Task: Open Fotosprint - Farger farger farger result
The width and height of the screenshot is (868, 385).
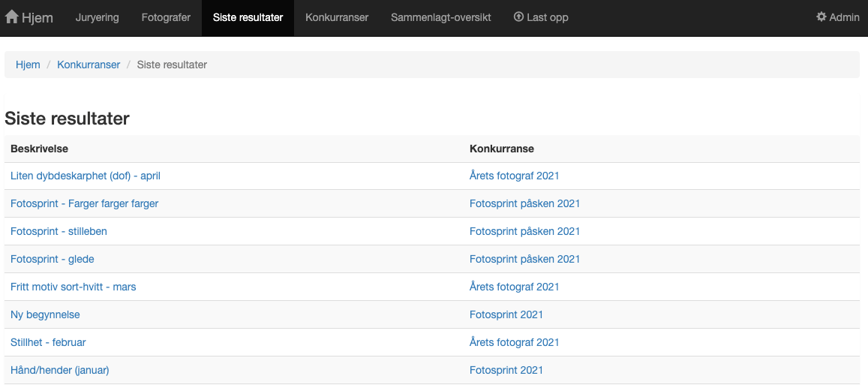Action: coord(84,204)
